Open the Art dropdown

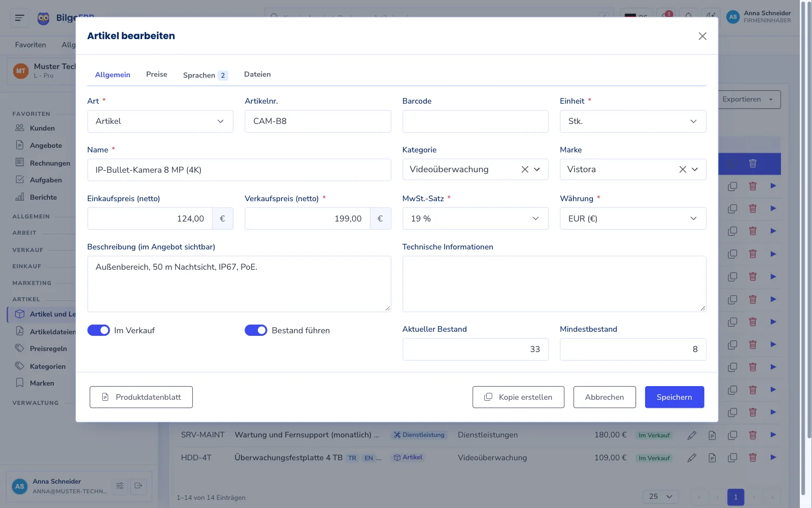tap(160, 121)
